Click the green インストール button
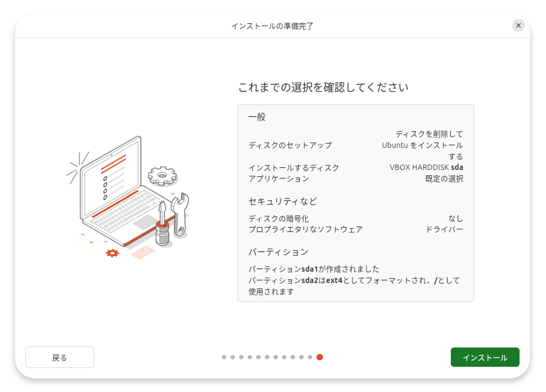Viewport: 546px width, 392px height. coord(485,357)
